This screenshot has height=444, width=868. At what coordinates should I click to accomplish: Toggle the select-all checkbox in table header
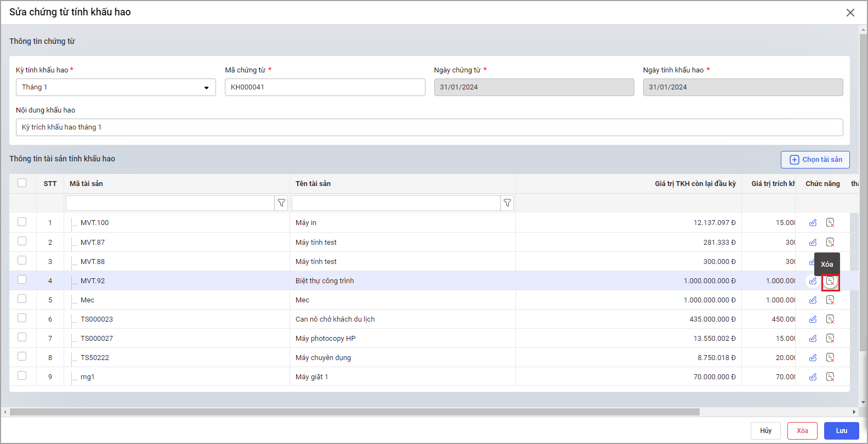click(22, 183)
